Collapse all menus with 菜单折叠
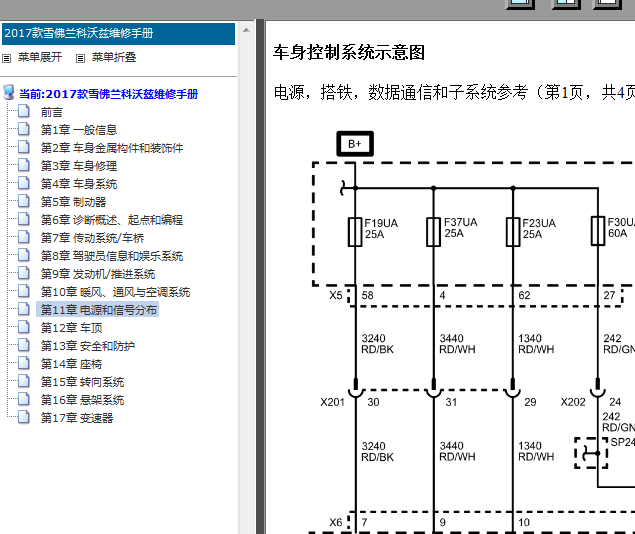Viewport: 635px width, 534px height. coord(114,57)
